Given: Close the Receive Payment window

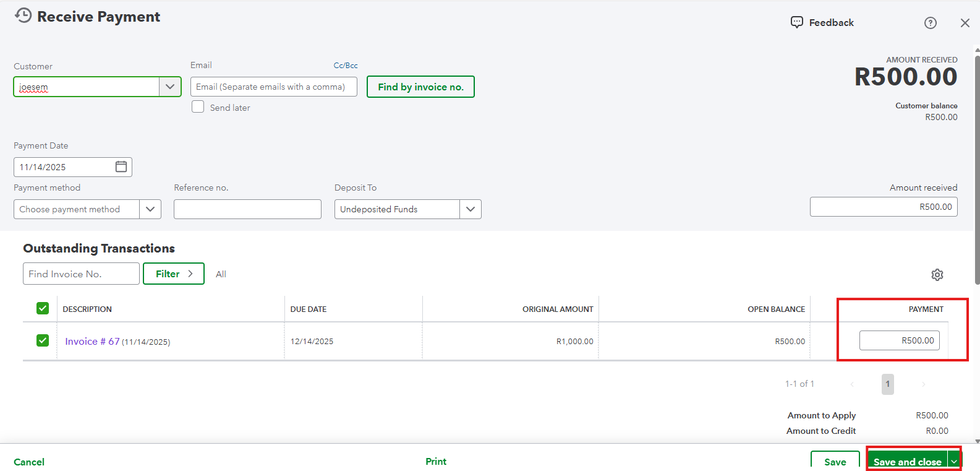Looking at the screenshot, I should pyautogui.click(x=965, y=23).
